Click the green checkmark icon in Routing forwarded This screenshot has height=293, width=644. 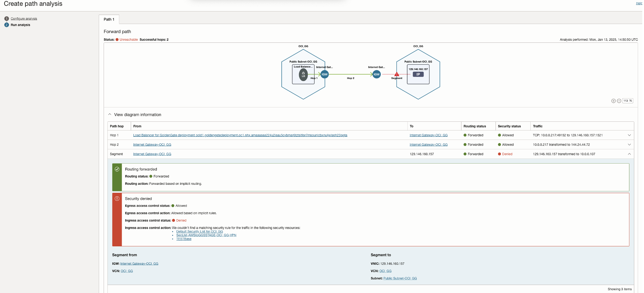[x=117, y=169]
